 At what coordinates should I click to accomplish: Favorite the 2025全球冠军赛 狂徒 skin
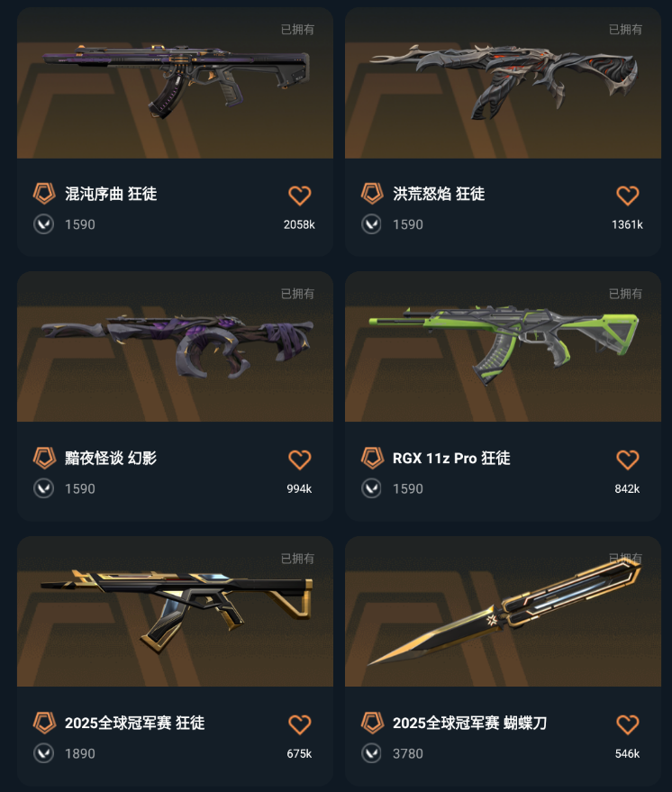(299, 724)
